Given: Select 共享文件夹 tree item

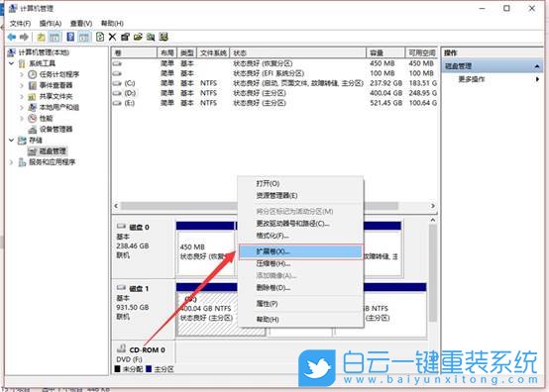Looking at the screenshot, I should 55,96.
